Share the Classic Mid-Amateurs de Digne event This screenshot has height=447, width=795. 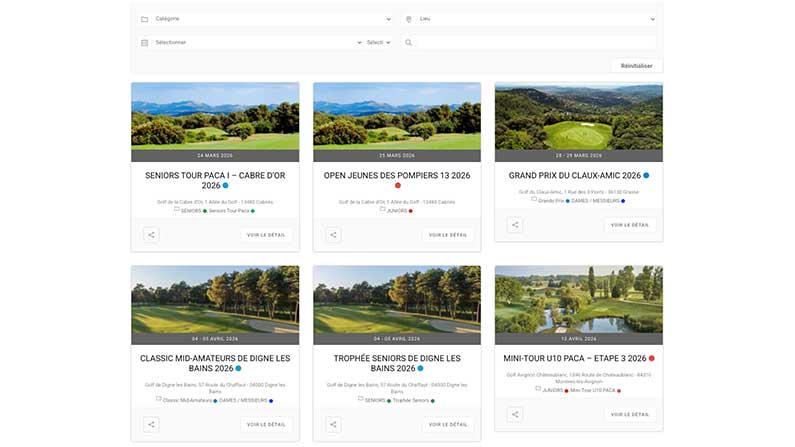[151, 424]
